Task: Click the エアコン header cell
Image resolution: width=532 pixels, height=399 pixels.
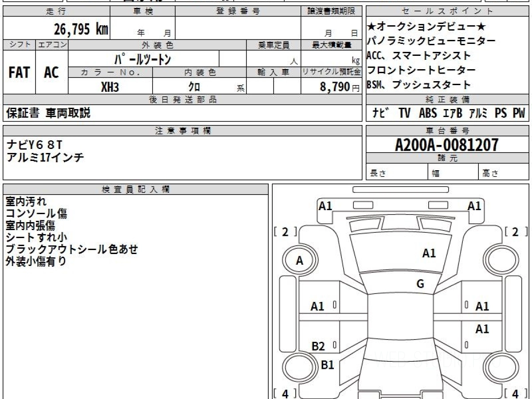Action: point(52,45)
